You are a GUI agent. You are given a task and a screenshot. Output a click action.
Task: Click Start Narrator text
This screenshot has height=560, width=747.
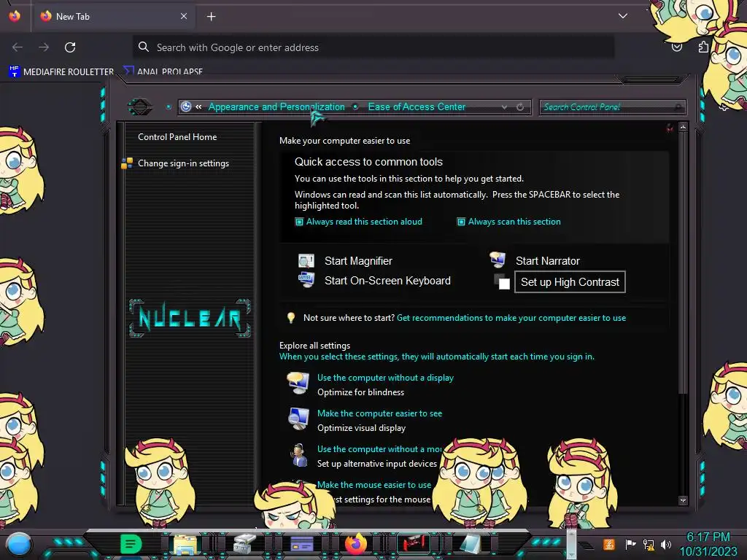(x=547, y=261)
